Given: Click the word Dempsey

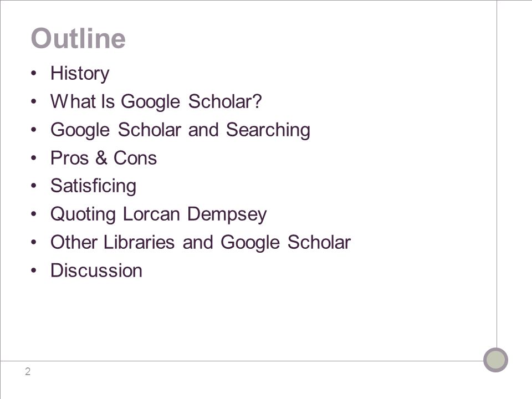Looking at the screenshot, I should 227,215.
